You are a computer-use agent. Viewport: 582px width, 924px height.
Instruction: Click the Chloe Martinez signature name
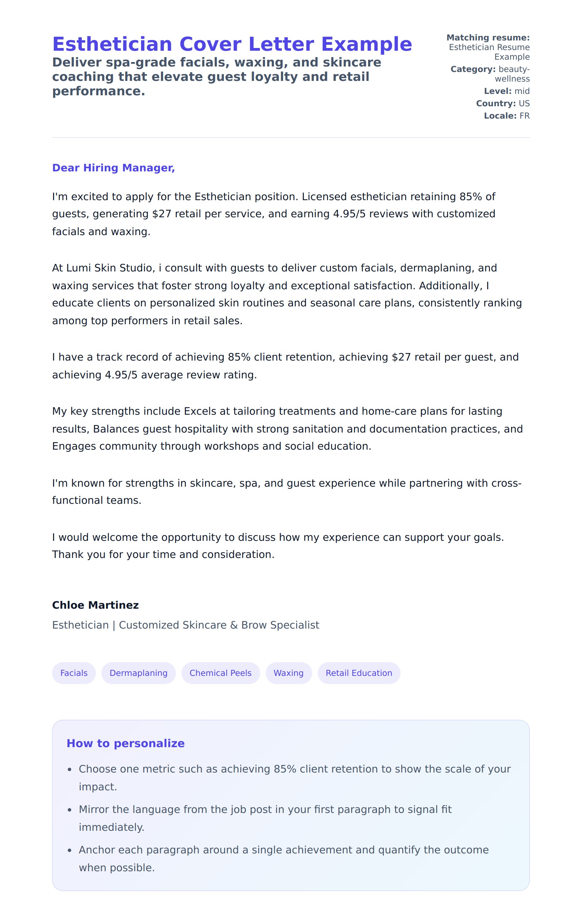pos(96,605)
